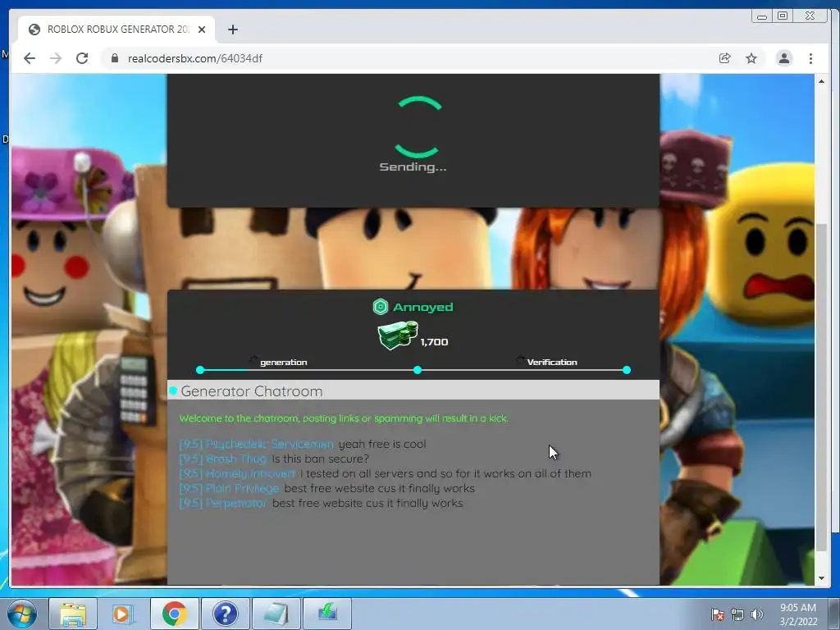Screen dimensions: 840x630
Task: Click the message about tested on all servers
Action: click(x=445, y=473)
